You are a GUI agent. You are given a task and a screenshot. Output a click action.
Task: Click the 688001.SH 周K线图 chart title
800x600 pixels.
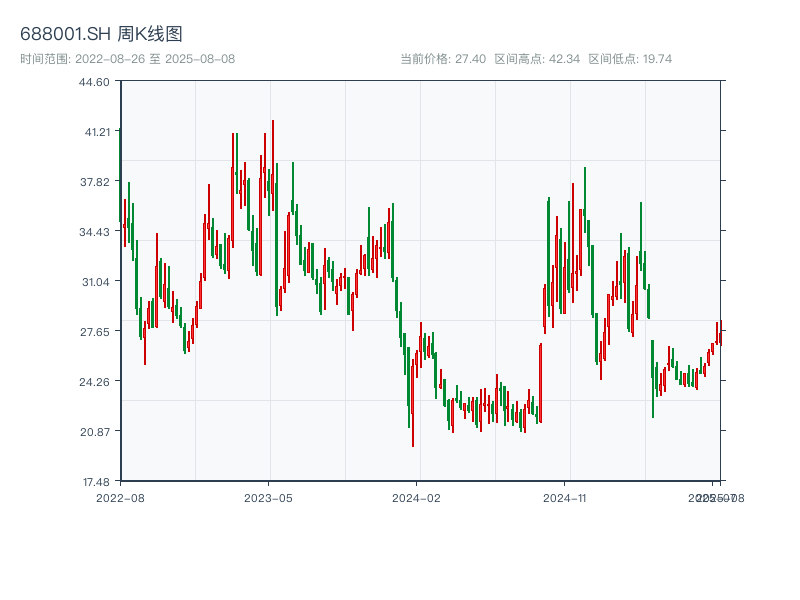click(101, 35)
